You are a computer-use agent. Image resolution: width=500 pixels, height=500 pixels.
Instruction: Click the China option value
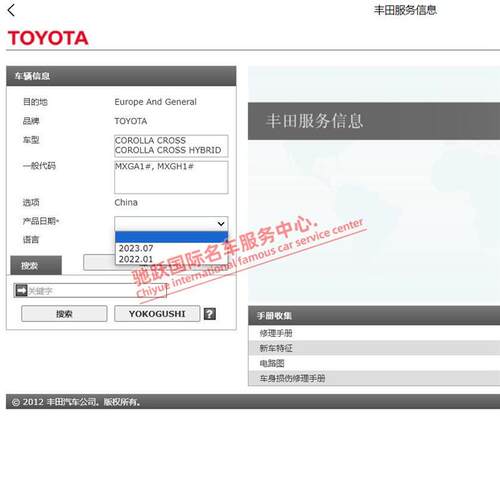point(126,202)
